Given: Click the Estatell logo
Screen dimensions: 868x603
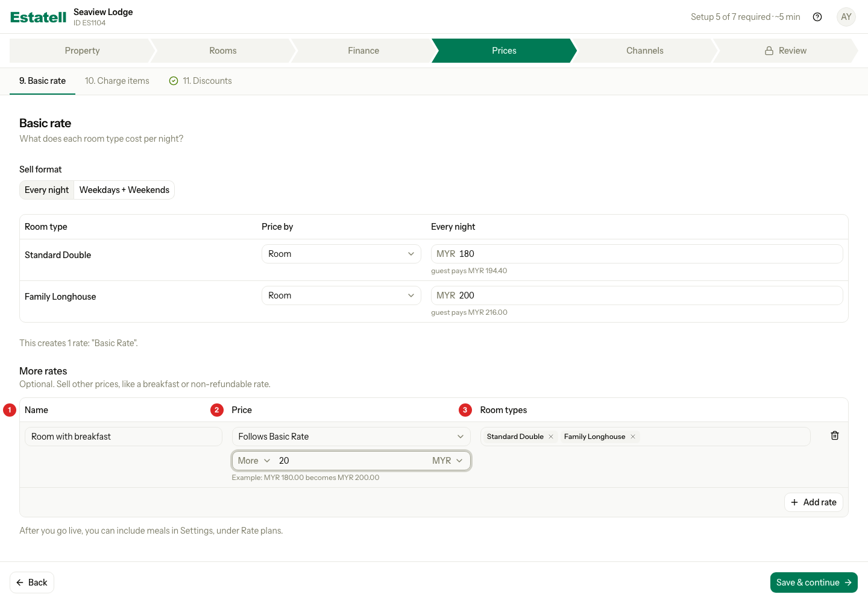Looking at the screenshot, I should tap(38, 17).
